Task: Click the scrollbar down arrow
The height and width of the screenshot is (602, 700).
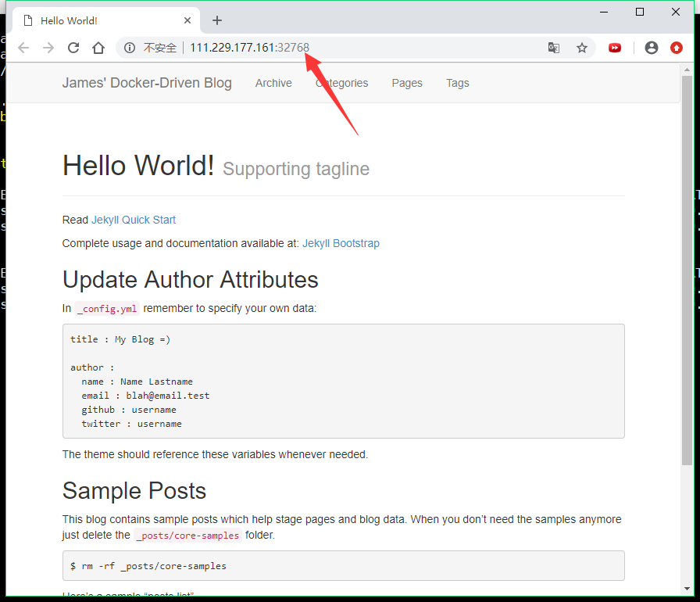Action: pos(687,589)
